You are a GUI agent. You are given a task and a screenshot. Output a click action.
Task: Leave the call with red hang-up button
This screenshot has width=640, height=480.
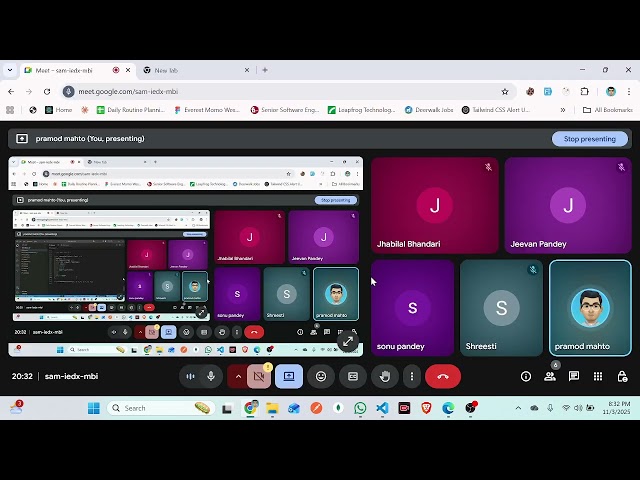pyautogui.click(x=443, y=376)
